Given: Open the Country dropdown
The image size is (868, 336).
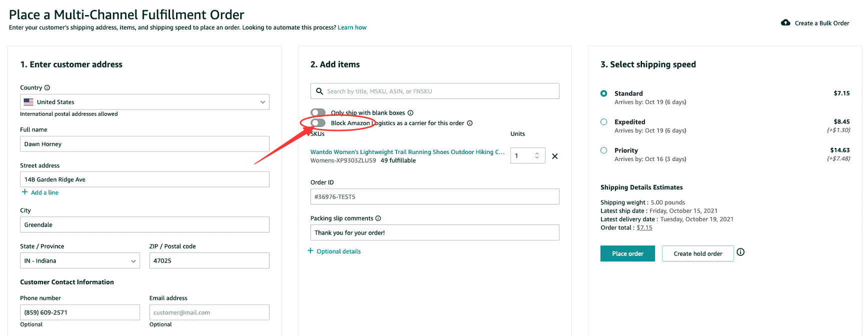Looking at the screenshot, I should (144, 102).
